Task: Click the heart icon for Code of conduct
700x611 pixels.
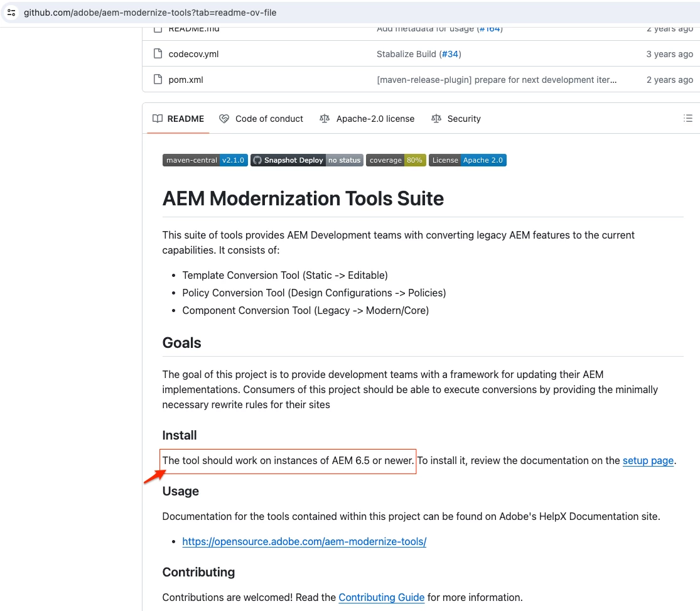Action: [x=224, y=119]
